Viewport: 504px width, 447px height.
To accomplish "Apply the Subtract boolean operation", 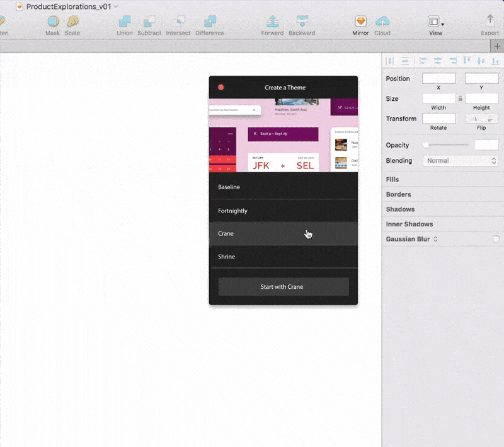I will [x=149, y=21].
